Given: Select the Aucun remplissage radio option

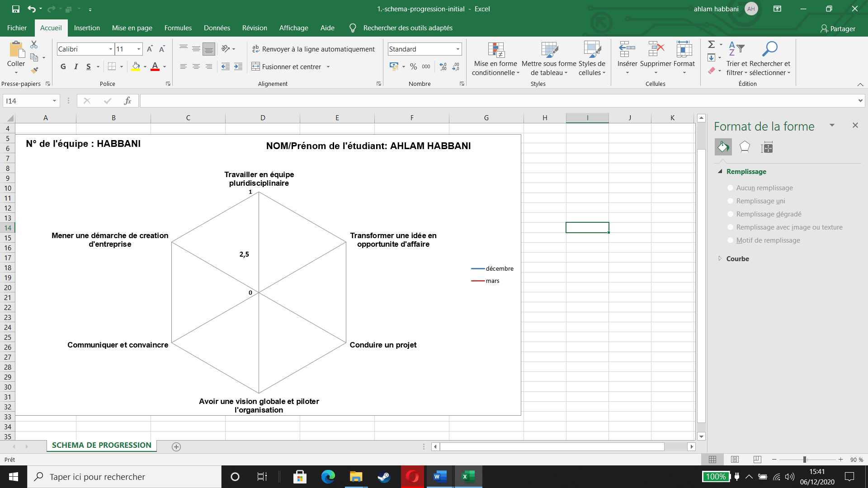Looking at the screenshot, I should point(730,188).
